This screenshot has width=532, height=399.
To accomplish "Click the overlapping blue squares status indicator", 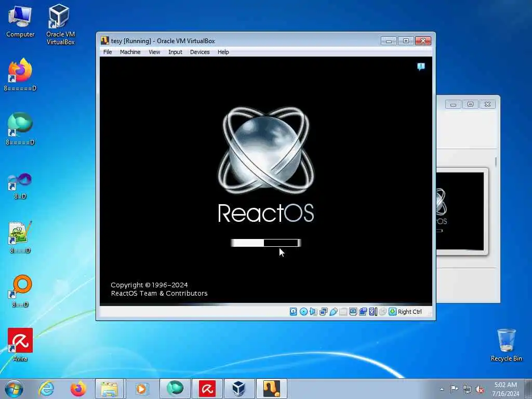I will pos(363,312).
